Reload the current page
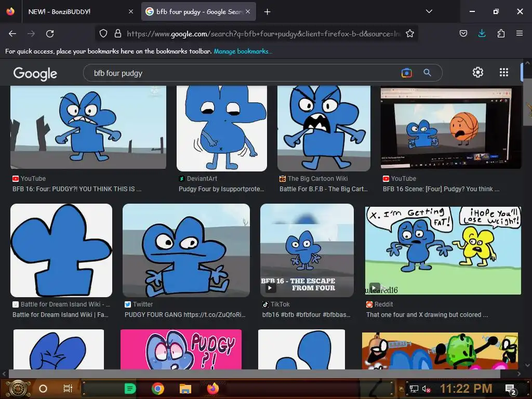This screenshot has width=532, height=399. tap(50, 34)
